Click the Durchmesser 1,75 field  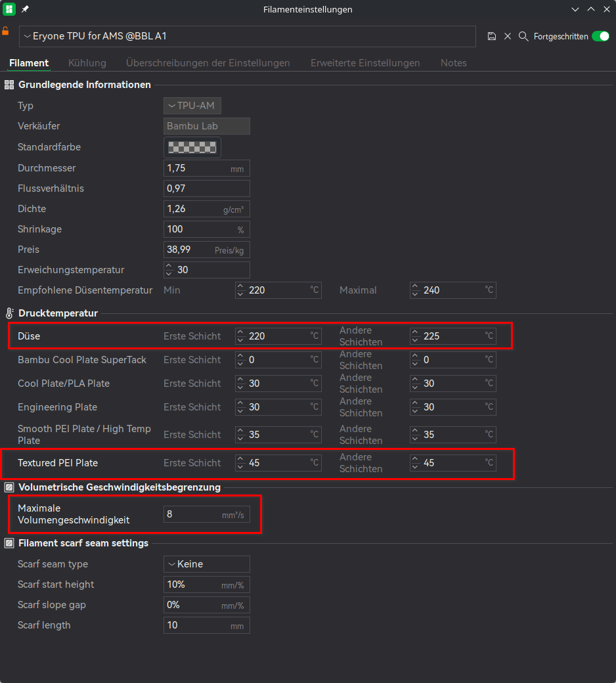coord(206,168)
